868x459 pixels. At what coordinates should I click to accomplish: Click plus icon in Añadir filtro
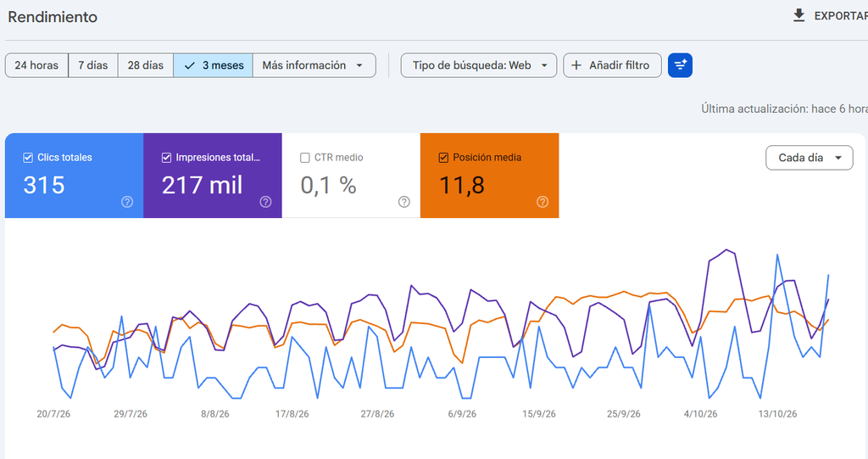click(576, 65)
